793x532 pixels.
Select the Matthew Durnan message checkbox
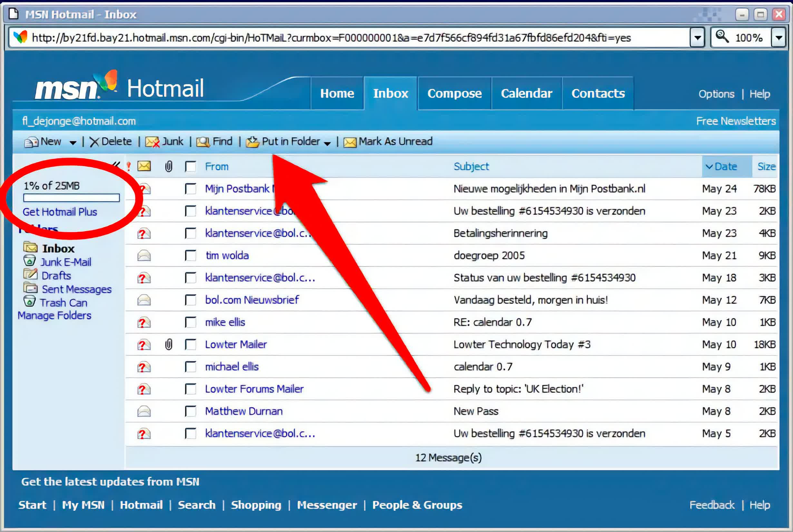190,411
